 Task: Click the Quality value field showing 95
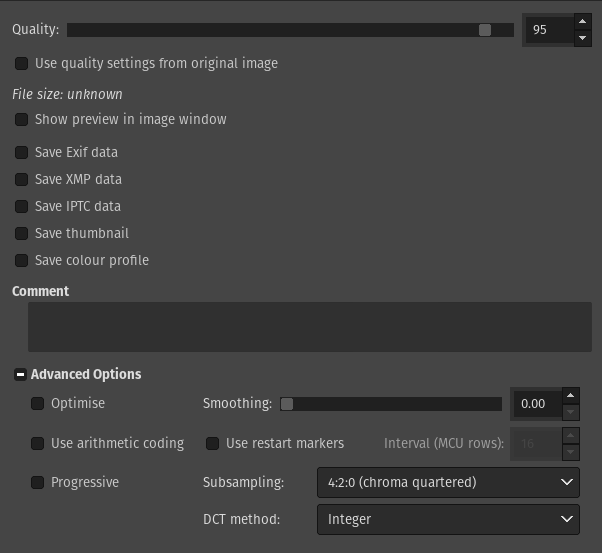(549, 30)
